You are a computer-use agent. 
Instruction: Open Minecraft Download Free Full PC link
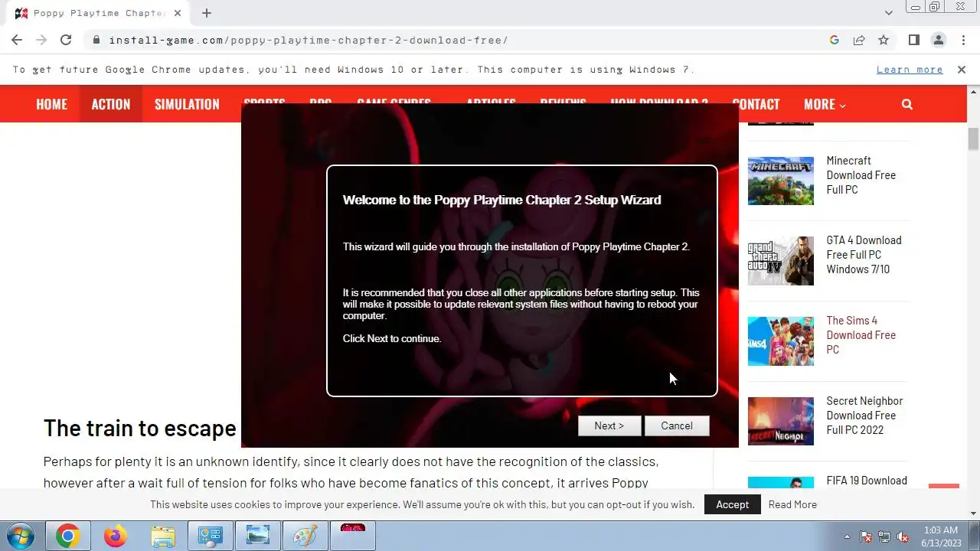[861, 175]
